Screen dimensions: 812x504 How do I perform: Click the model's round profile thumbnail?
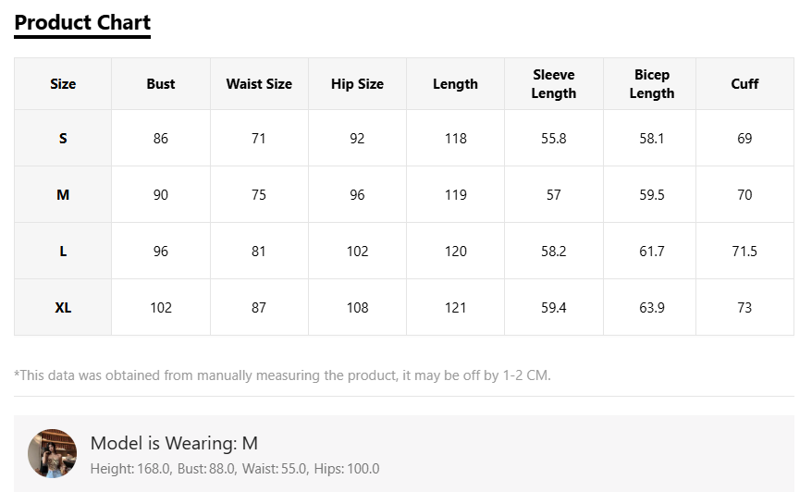tap(53, 453)
